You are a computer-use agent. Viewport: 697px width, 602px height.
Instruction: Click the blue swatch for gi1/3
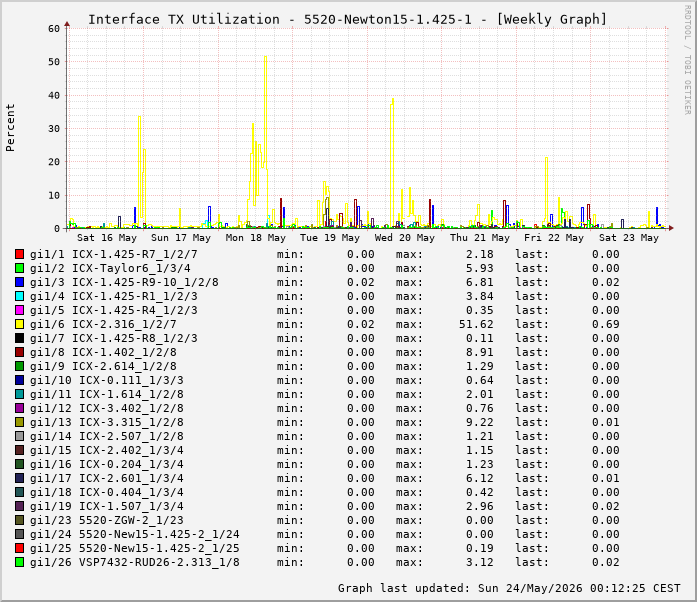click(x=19, y=282)
